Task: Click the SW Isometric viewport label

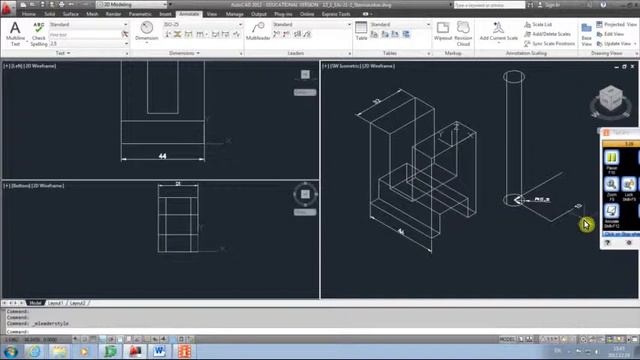Action: pos(358,66)
